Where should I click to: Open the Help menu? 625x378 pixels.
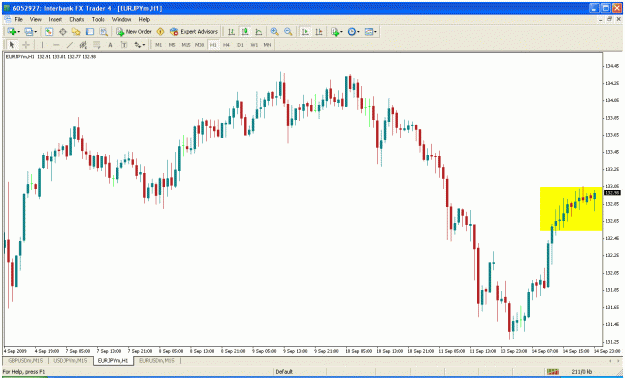144,19
